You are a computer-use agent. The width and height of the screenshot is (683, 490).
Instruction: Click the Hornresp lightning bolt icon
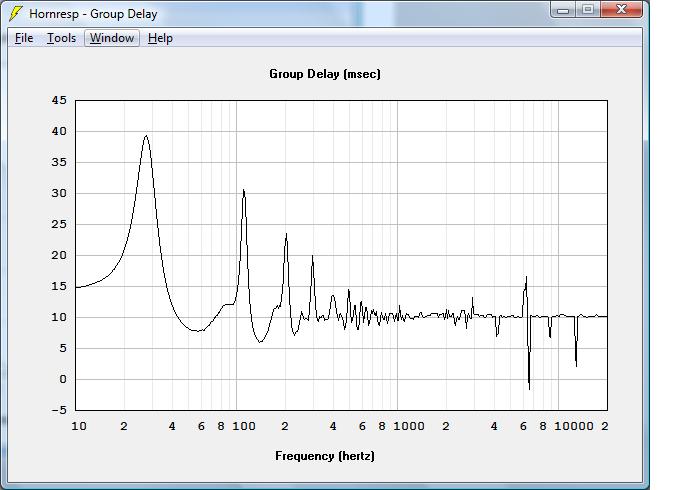coord(16,14)
